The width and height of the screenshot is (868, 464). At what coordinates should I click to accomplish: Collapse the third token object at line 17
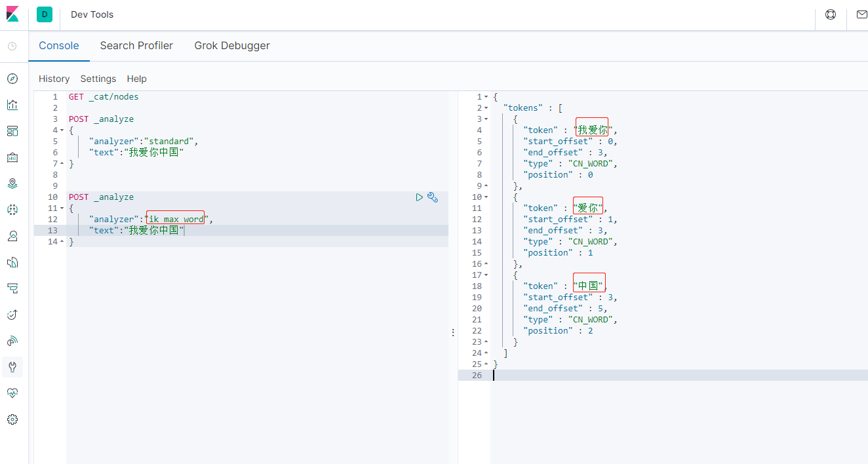point(486,275)
